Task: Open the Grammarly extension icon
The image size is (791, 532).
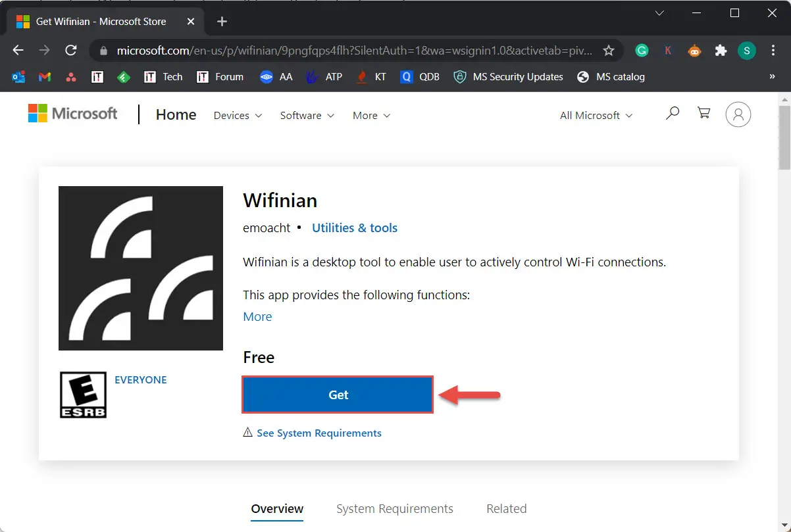Action: (x=642, y=51)
